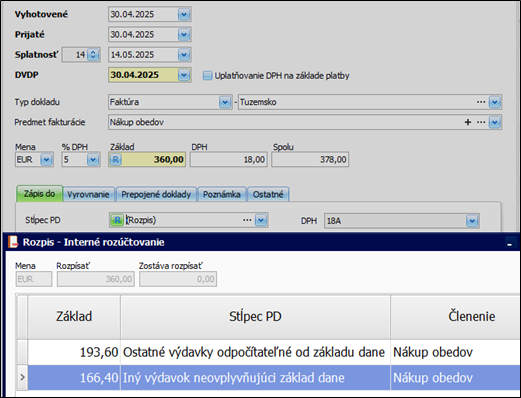
Task: Expand the Stĺpec PD (Rozpis) dropdown
Action: [261, 220]
